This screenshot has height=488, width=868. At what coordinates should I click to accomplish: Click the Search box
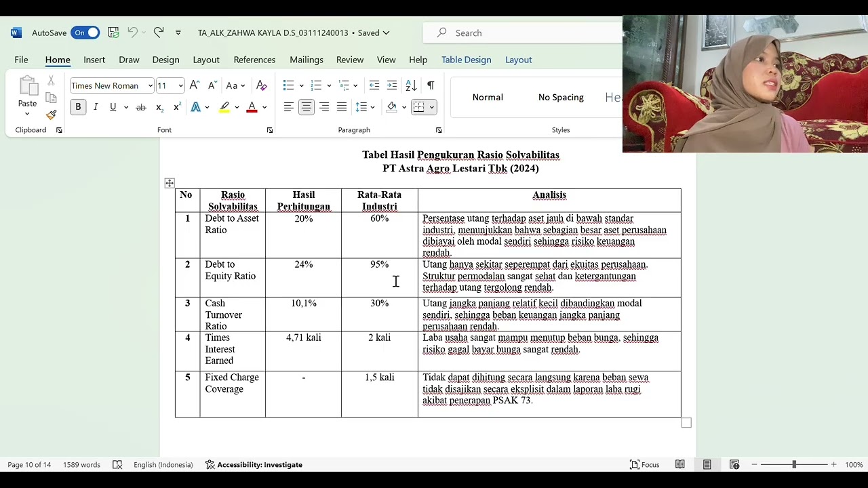(522, 33)
